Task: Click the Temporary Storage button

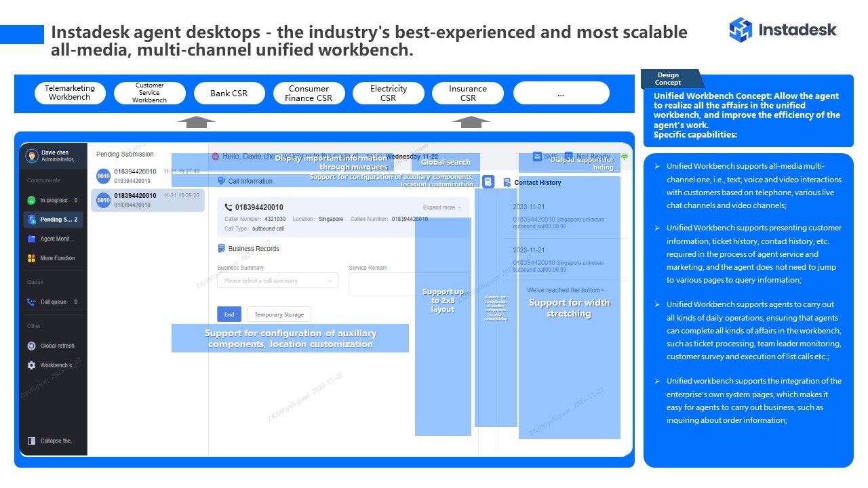Action: (x=279, y=314)
